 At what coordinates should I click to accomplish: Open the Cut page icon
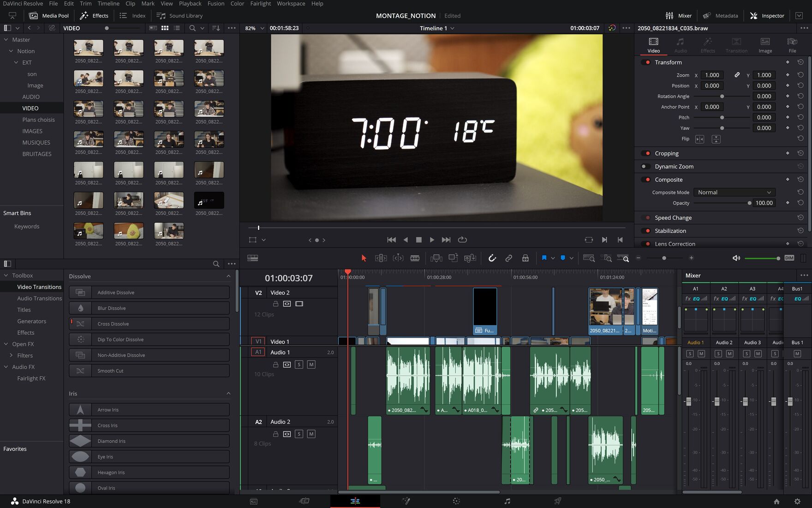[304, 501]
